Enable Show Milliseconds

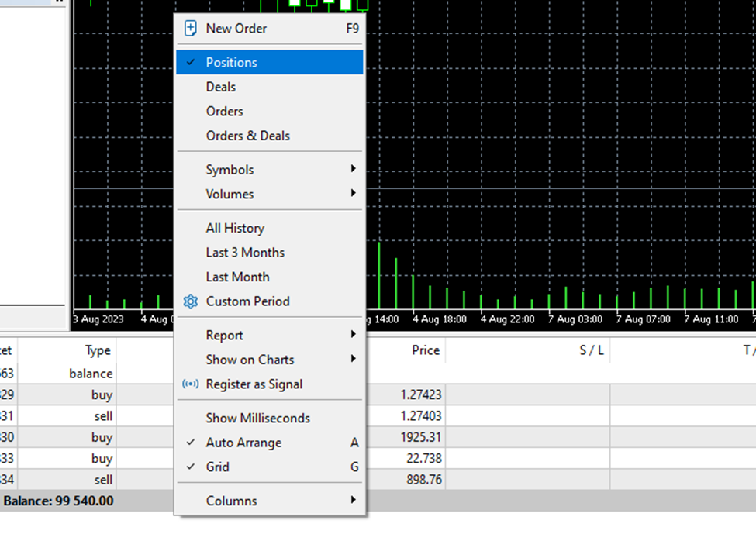click(x=270, y=418)
